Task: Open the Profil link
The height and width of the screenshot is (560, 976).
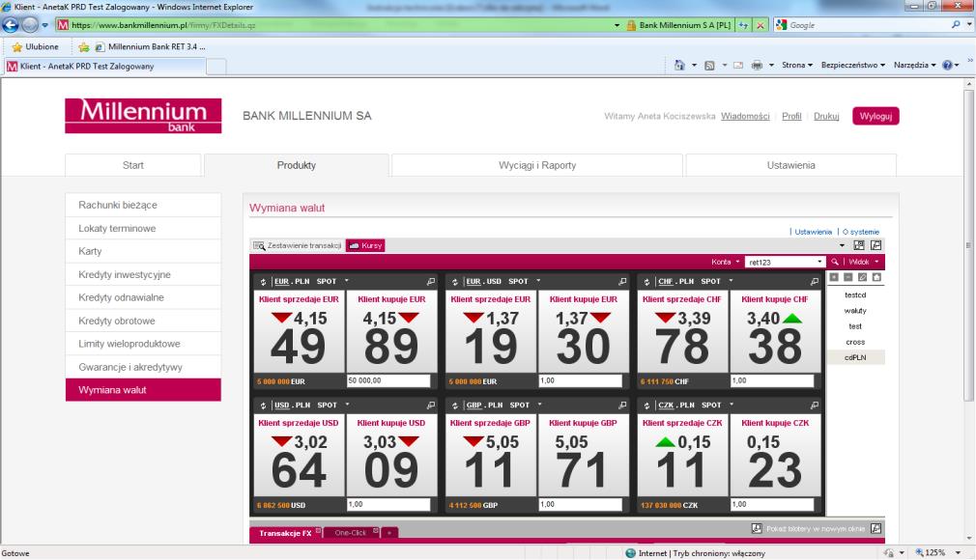Action: [791, 117]
